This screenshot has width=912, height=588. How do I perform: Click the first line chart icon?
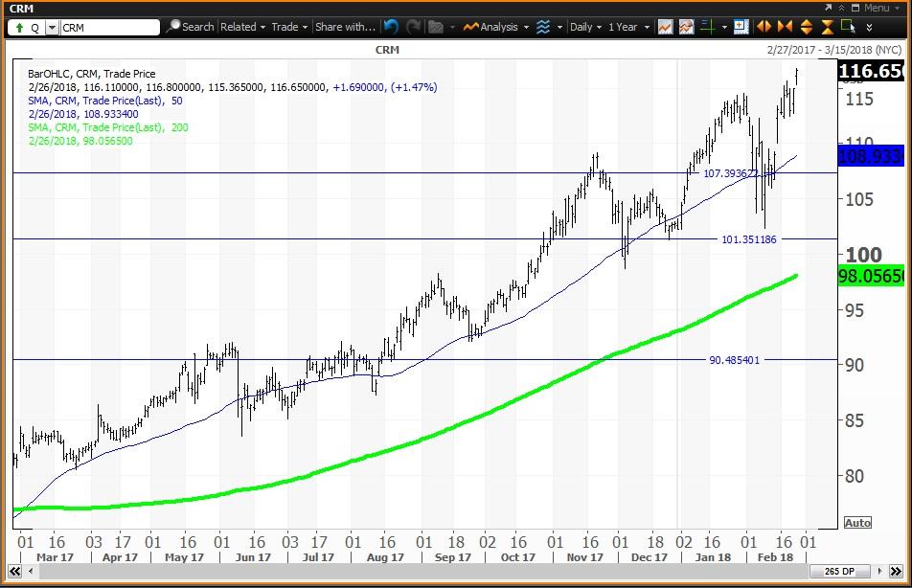pos(665,27)
